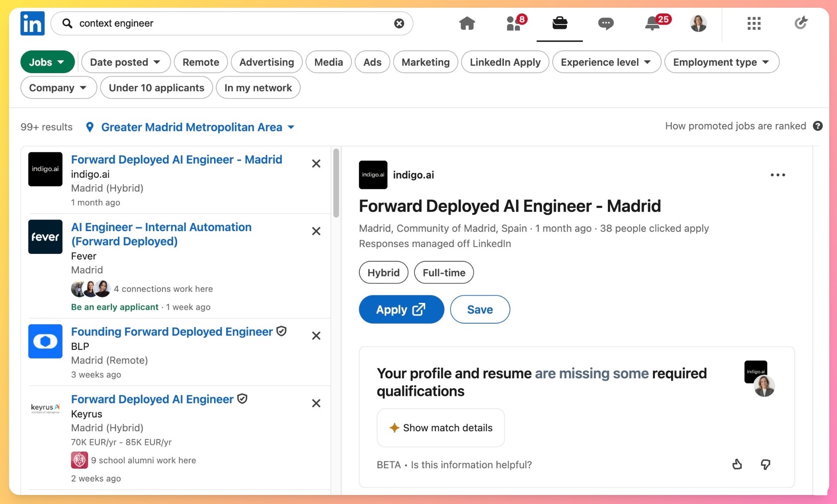
Task: Click Be an early applicant text
Action: (x=115, y=307)
